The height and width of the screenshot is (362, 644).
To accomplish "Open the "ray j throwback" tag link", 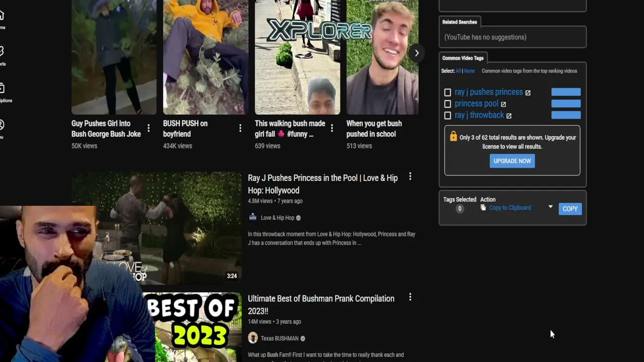I will [x=479, y=115].
